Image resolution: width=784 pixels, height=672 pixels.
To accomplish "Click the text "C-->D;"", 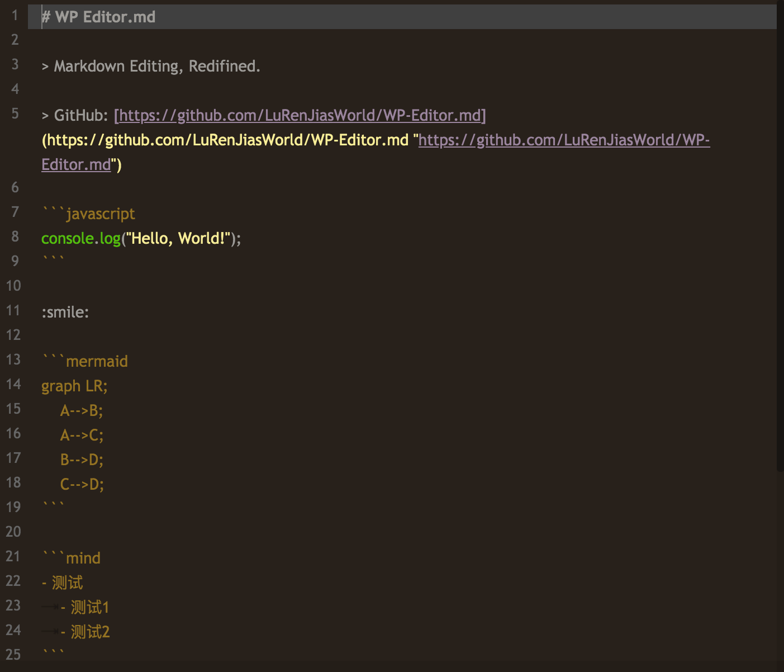I will [x=82, y=485].
